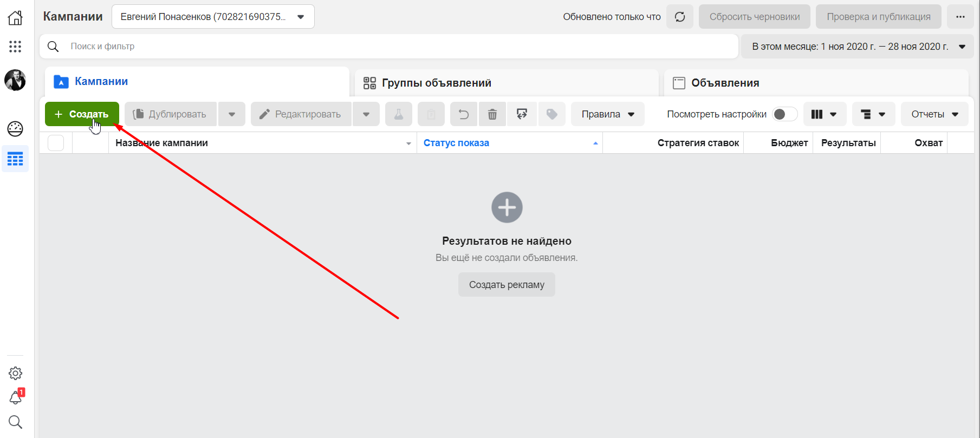
Task: Open the settings gear in sidebar
Action: tap(15, 373)
